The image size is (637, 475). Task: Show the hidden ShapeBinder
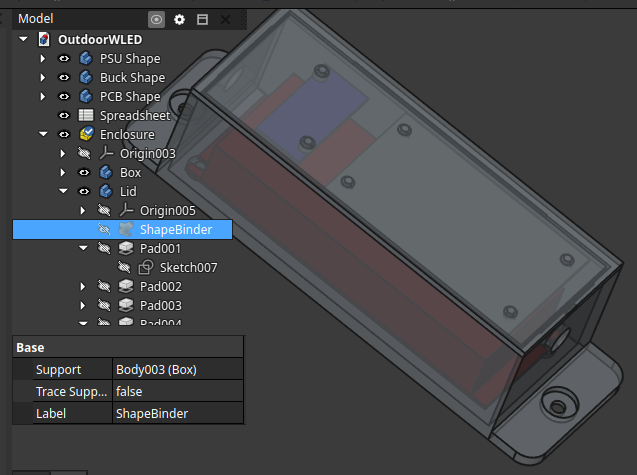coord(104,229)
